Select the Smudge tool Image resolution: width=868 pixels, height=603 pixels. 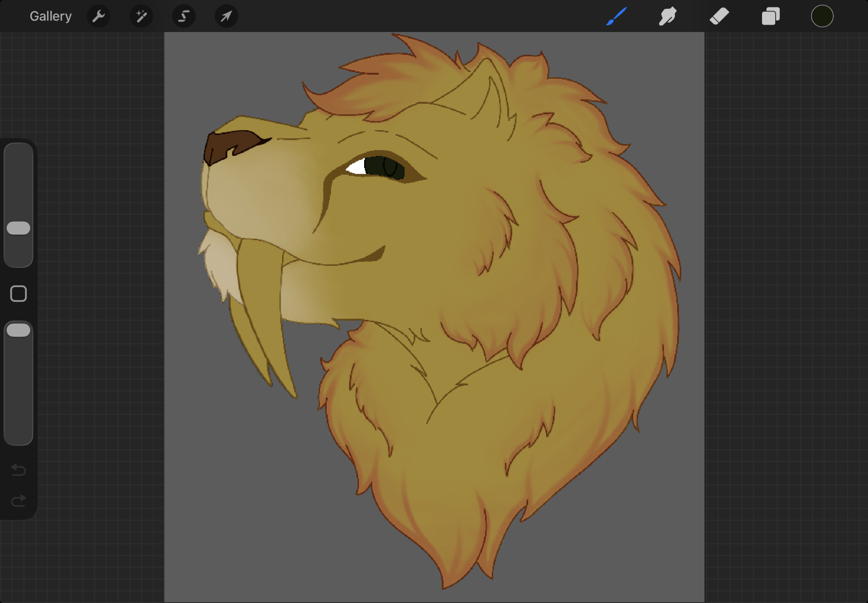point(667,16)
